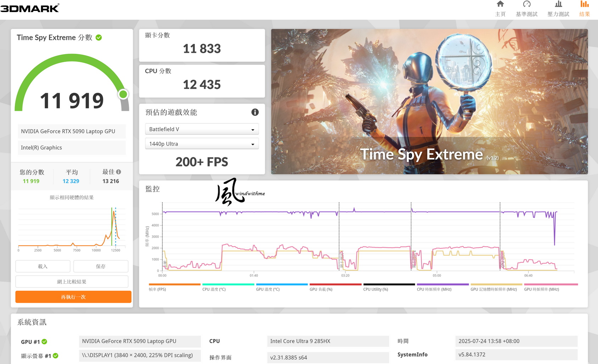Click the orange run again button

73,297
